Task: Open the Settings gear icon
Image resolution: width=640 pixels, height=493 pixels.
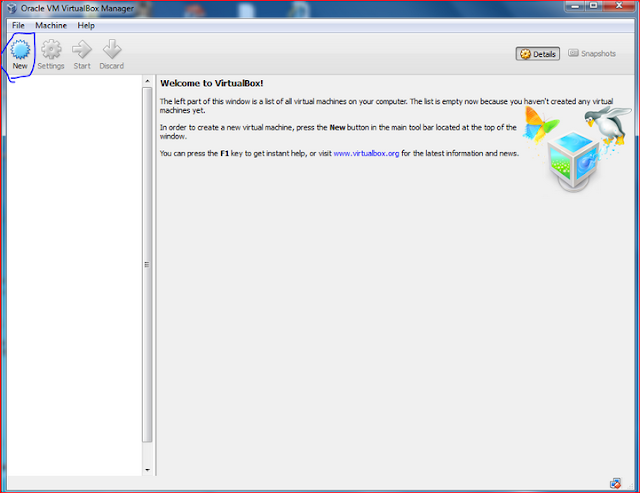Action: [51, 54]
